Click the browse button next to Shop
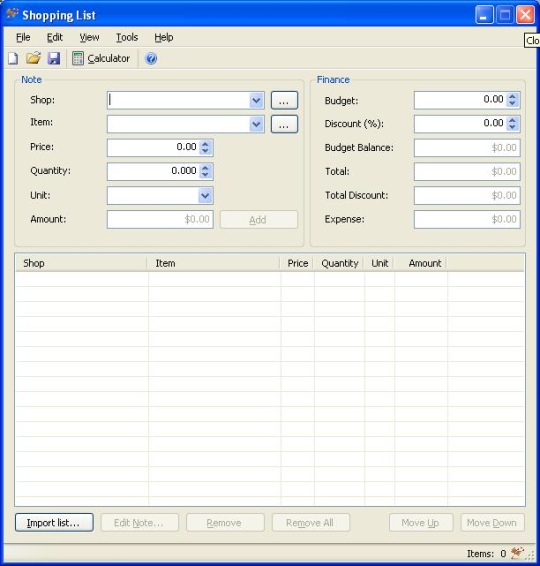 pyautogui.click(x=284, y=100)
